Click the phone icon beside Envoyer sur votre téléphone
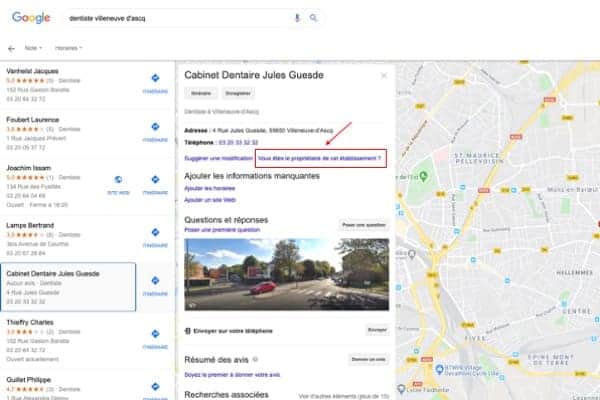Image resolution: width=600 pixels, height=400 pixels. tap(188, 331)
